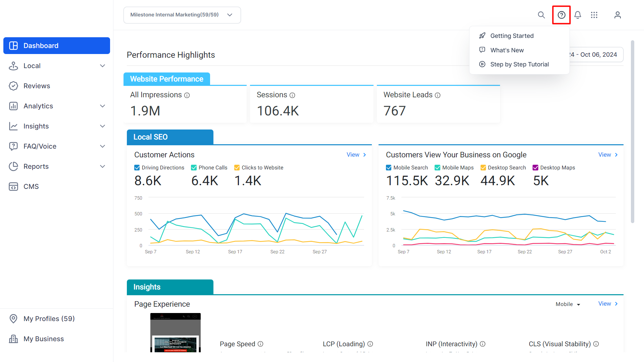Open the apps grid icon

click(x=594, y=15)
